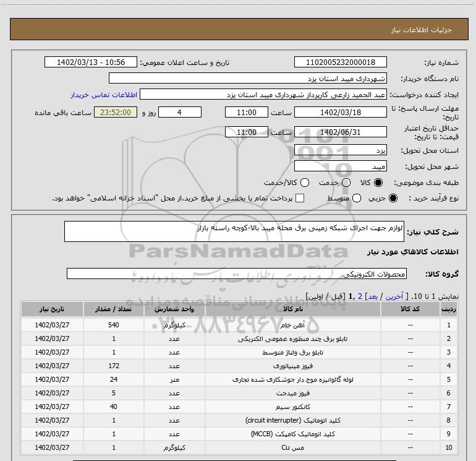
Task: Select the MCCB compact breaker item
Action: (x=239, y=434)
